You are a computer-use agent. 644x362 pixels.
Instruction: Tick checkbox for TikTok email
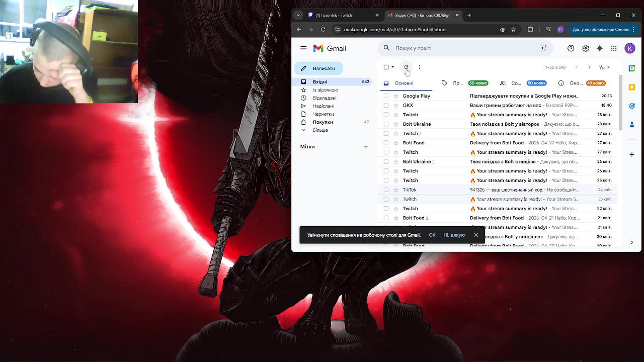coord(386,190)
